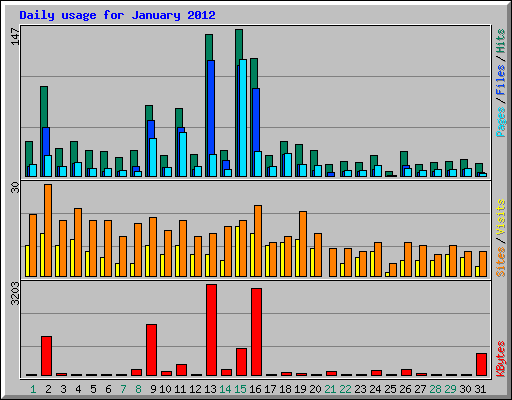Click day 8 on the x-axis
Screen dimensions: 512x400
(138, 389)
